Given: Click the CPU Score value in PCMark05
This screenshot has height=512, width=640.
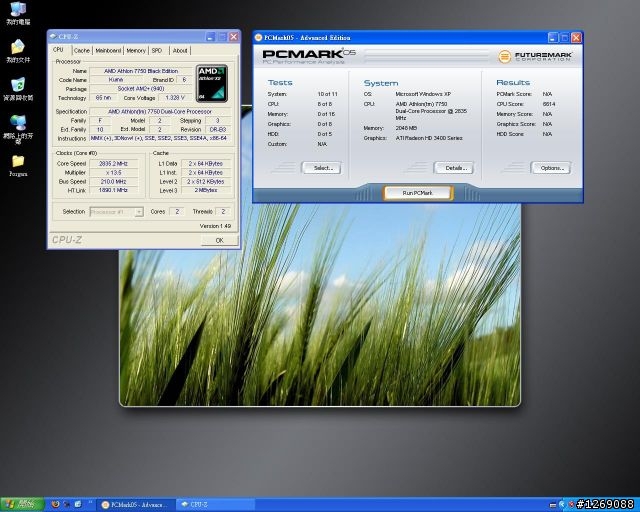Looking at the screenshot, I should click(x=549, y=104).
